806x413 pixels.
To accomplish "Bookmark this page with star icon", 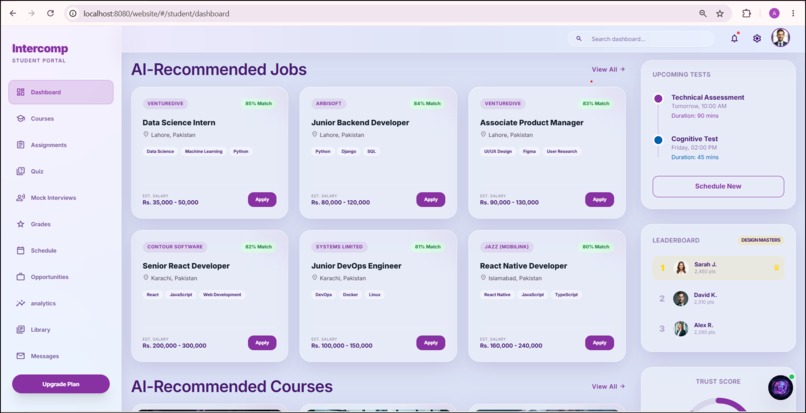I will [720, 13].
